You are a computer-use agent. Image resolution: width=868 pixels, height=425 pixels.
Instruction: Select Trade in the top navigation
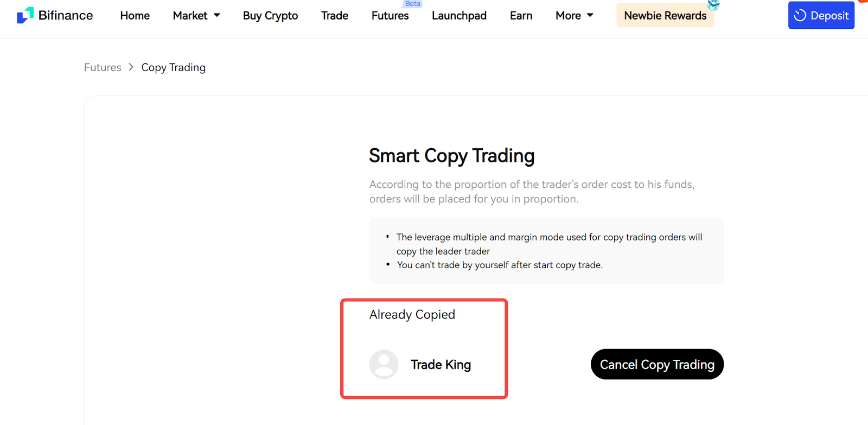[335, 16]
